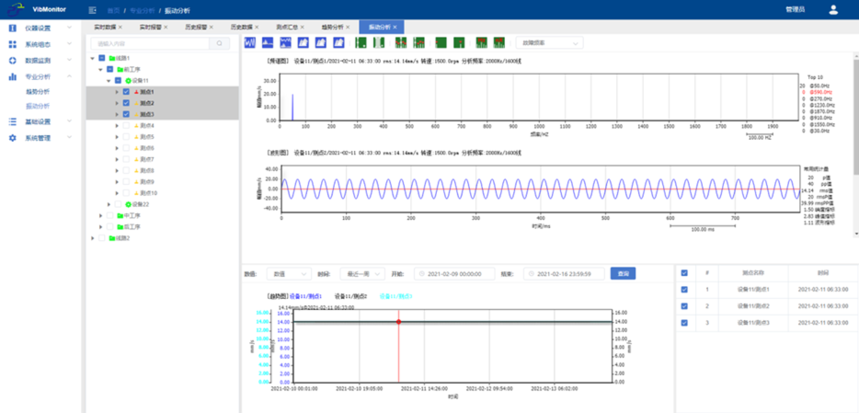This screenshot has width=859, height=413.
Task: Click the search magnifier button beside tree filter
Action: [219, 43]
